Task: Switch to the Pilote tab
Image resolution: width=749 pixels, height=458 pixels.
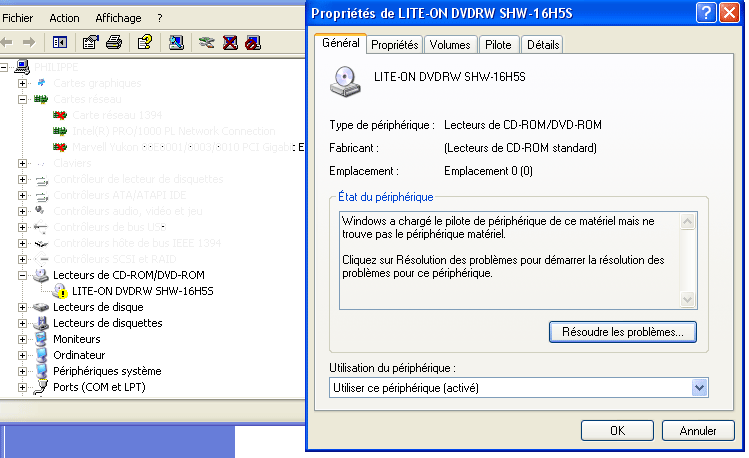Action: click(x=498, y=45)
